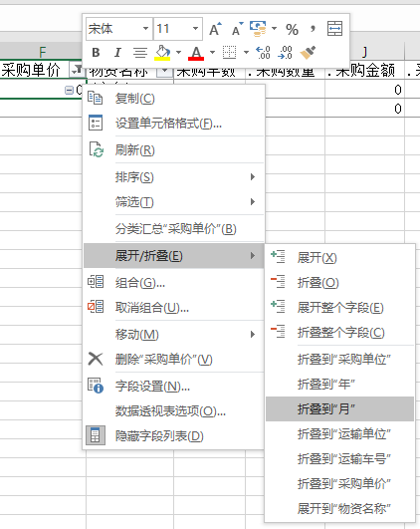Apply percent style

(292, 29)
